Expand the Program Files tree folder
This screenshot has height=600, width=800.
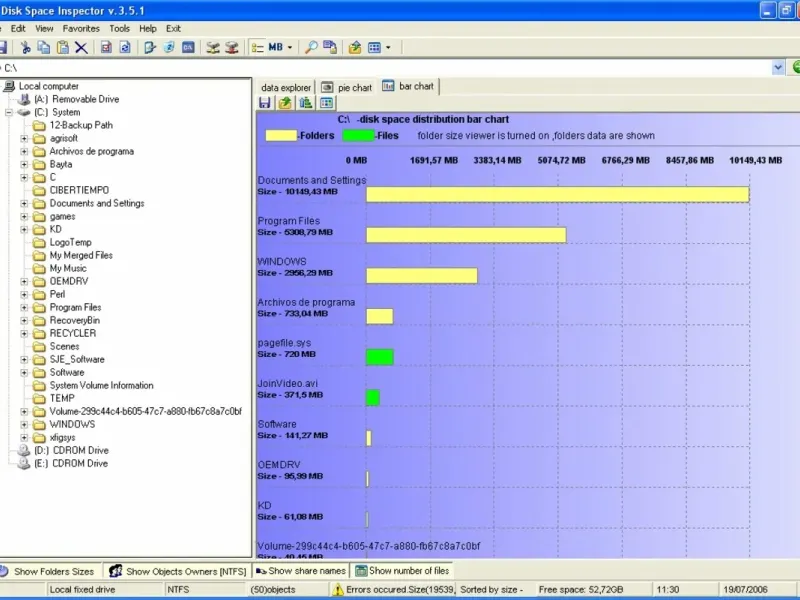coord(24,308)
